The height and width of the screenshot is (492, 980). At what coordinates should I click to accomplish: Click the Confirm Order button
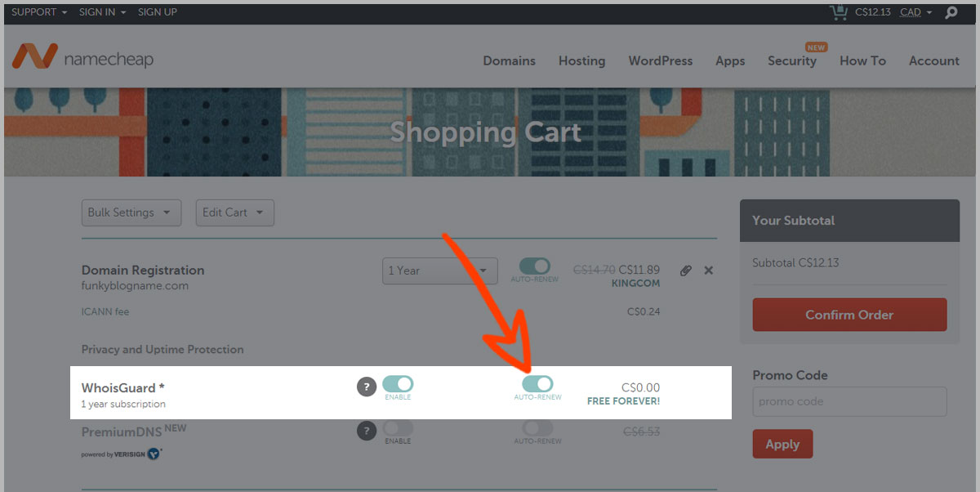849,315
